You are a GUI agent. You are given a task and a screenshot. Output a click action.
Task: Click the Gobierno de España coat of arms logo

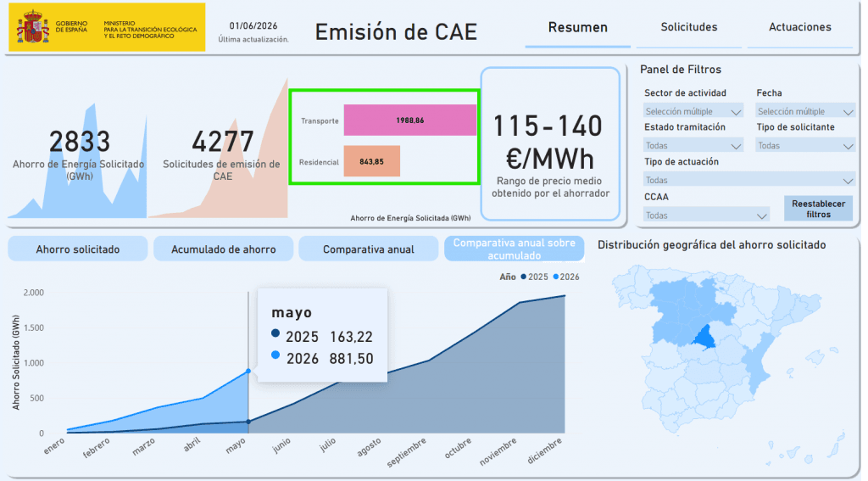pos(33,27)
